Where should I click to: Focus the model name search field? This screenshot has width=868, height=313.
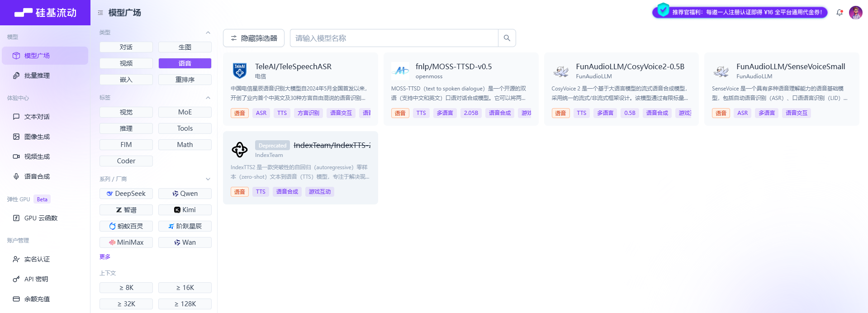click(394, 38)
